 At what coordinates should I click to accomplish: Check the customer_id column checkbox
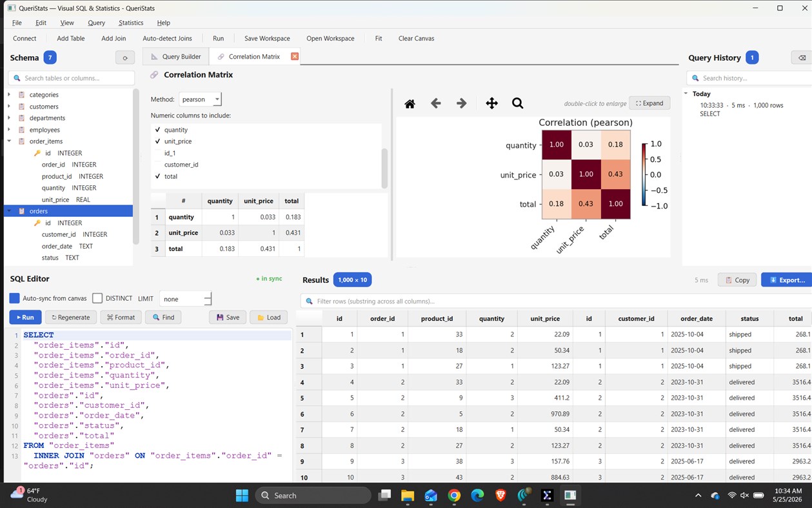click(157, 165)
